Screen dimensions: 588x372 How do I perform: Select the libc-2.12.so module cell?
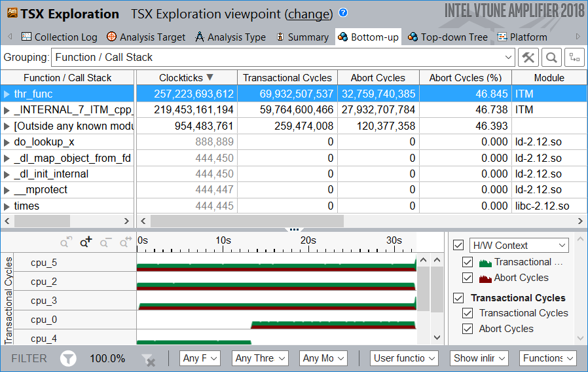coord(549,206)
